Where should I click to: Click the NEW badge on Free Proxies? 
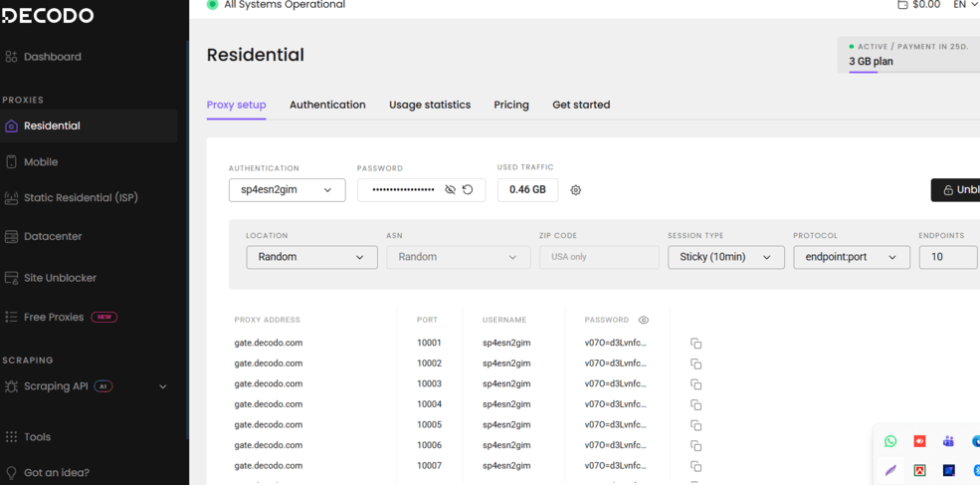pos(104,318)
